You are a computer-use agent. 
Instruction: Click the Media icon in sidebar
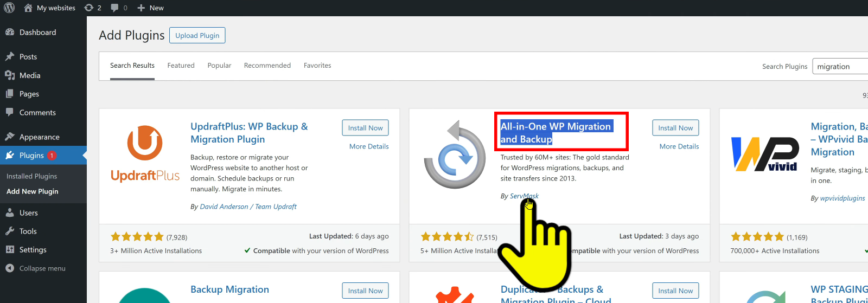coord(10,75)
